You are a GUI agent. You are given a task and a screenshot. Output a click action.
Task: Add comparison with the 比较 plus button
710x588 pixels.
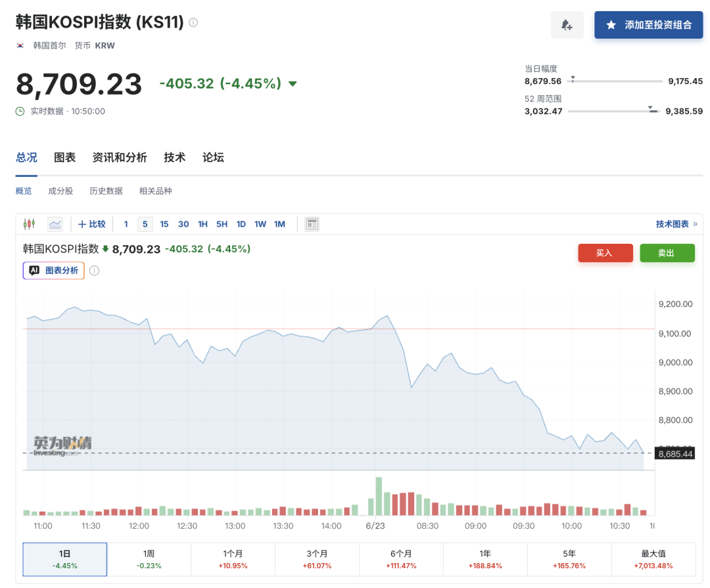(x=92, y=224)
